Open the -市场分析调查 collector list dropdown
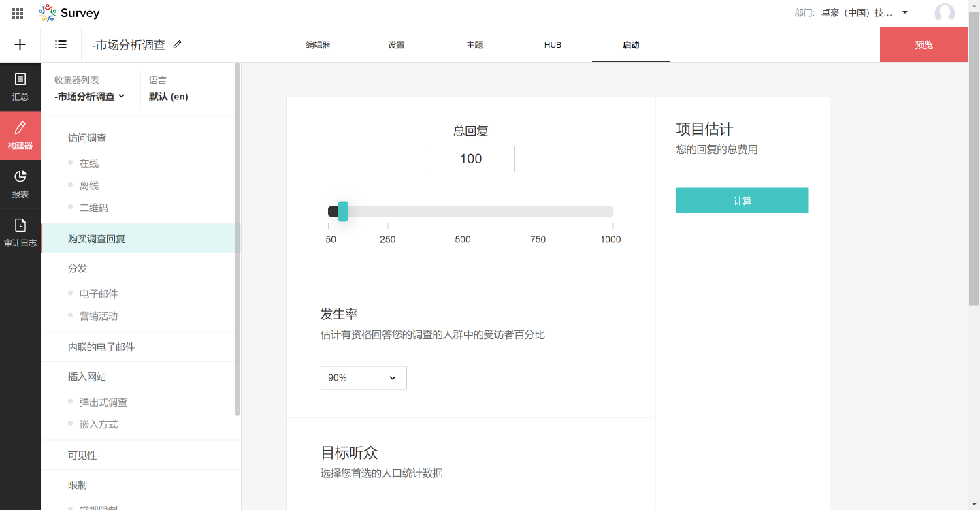980x510 pixels. (x=90, y=97)
